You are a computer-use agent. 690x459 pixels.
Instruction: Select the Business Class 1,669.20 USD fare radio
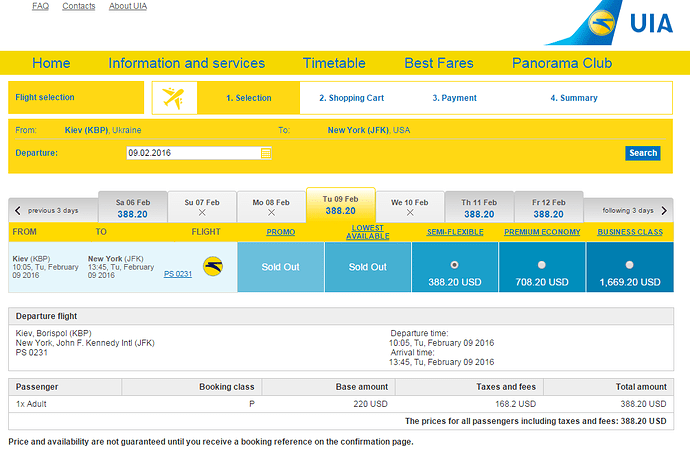[630, 265]
